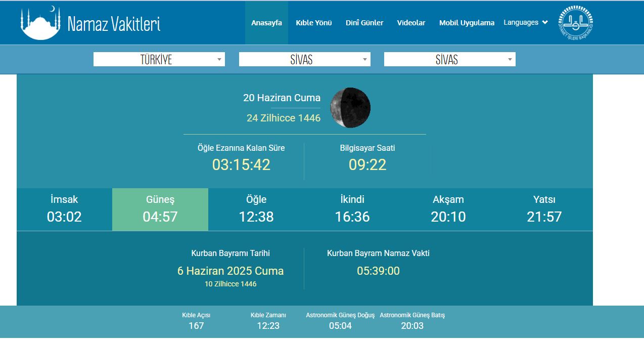Viewport: 644px width, 339px height.
Task: Select the Akşam 20:10 time tile
Action: [448, 209]
